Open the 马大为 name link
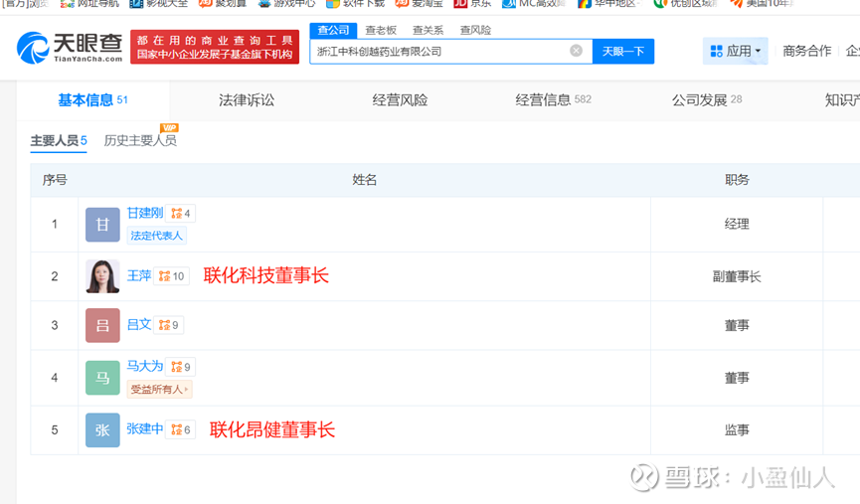Viewport: 860px width, 504px height. coord(145,366)
